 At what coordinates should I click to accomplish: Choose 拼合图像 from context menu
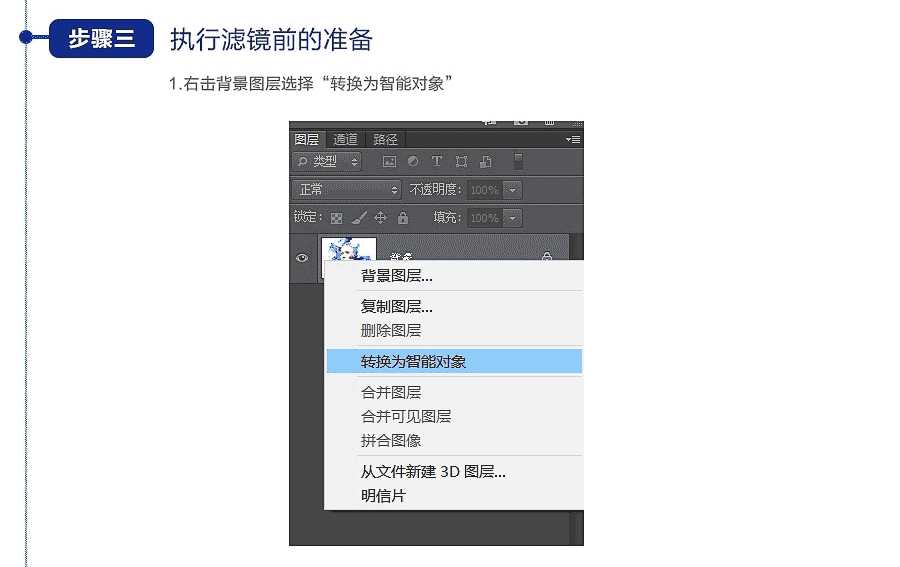[x=453, y=441]
